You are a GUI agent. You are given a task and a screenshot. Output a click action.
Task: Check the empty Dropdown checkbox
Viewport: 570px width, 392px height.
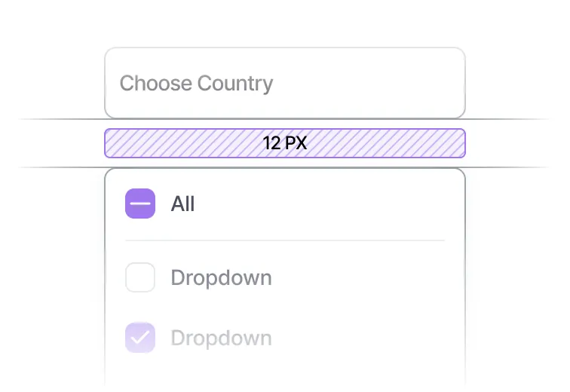140,277
